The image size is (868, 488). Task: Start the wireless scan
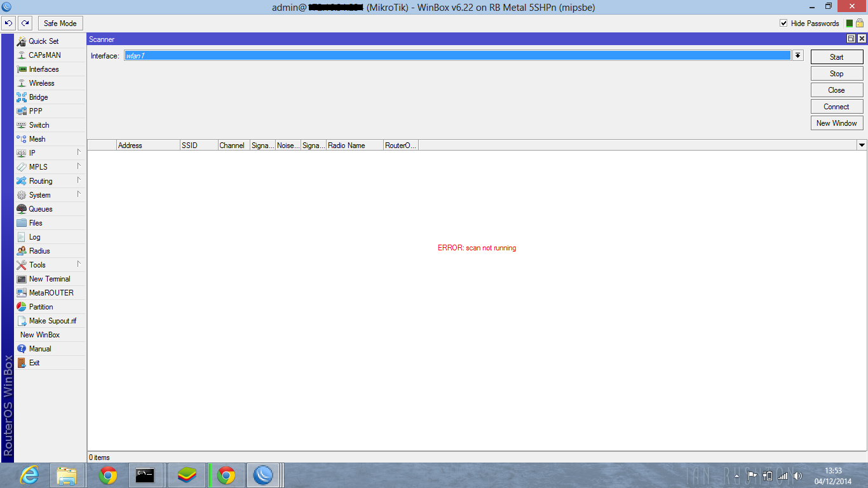(837, 57)
